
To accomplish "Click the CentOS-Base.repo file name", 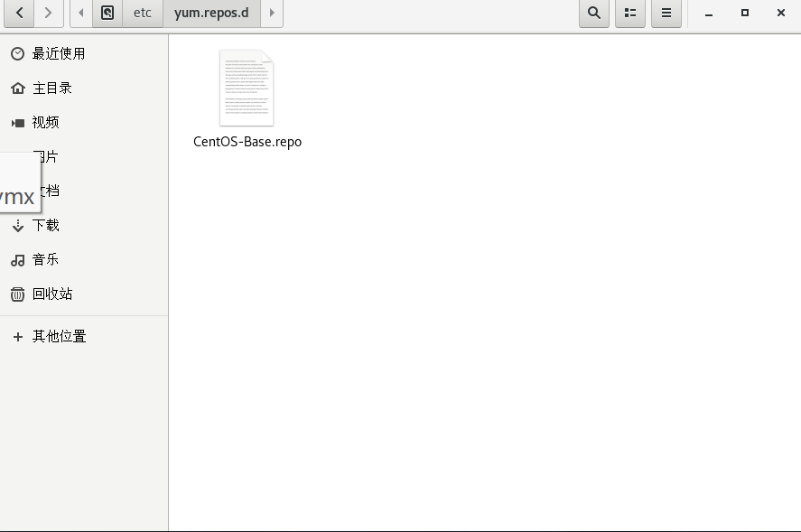I will click(247, 142).
